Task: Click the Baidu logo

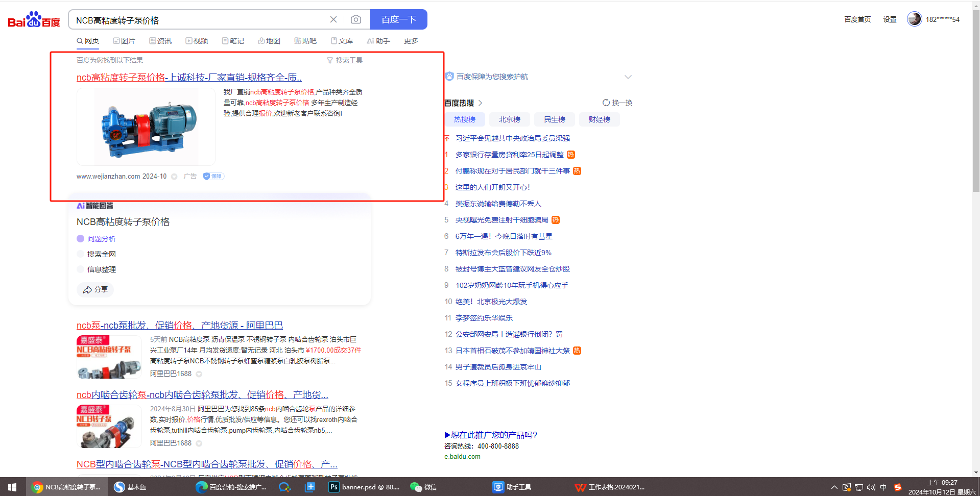Action: click(34, 20)
